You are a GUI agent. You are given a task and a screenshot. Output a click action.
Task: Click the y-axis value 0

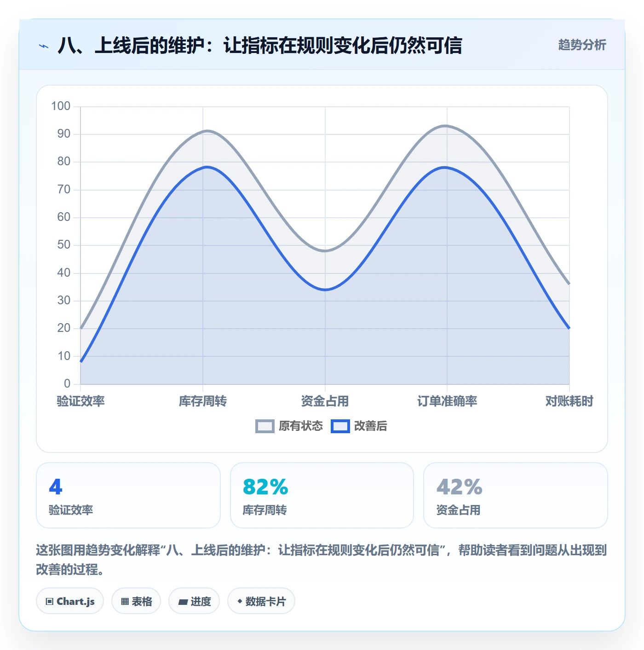click(67, 383)
